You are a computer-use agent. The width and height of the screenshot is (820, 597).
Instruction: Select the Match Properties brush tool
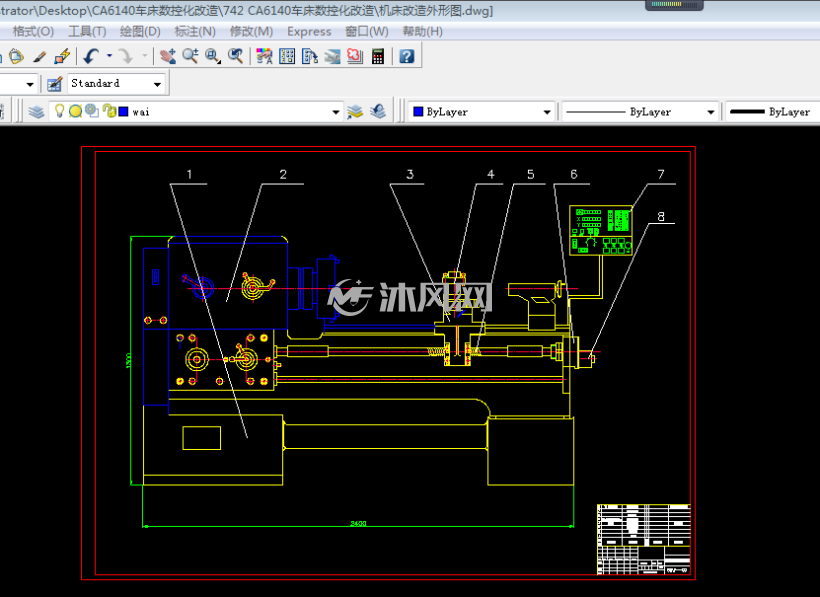[39, 56]
